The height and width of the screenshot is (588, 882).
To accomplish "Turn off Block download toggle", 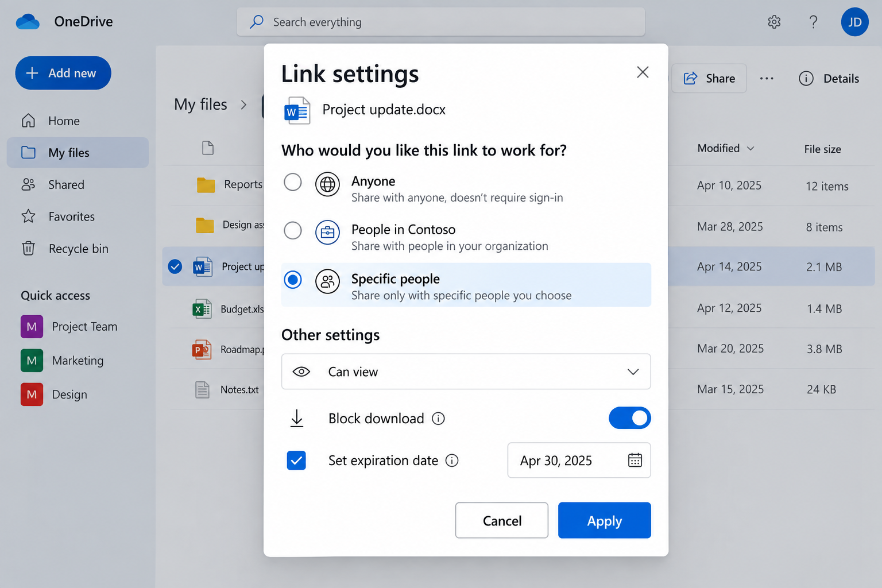I will (x=630, y=418).
